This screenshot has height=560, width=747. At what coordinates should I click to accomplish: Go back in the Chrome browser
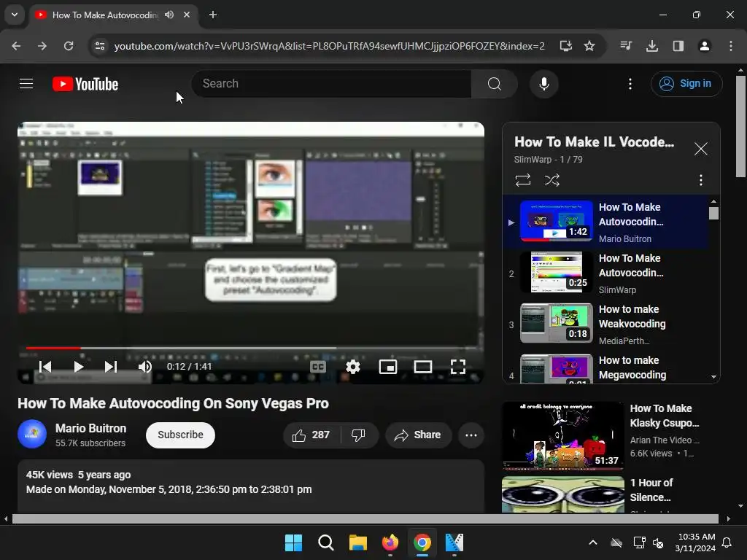point(16,46)
